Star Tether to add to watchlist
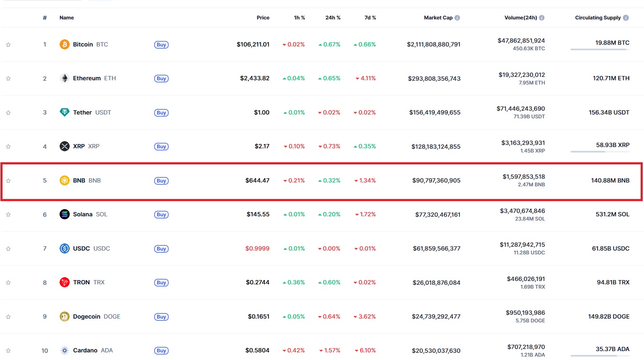This screenshot has height=360, width=644. click(8, 112)
